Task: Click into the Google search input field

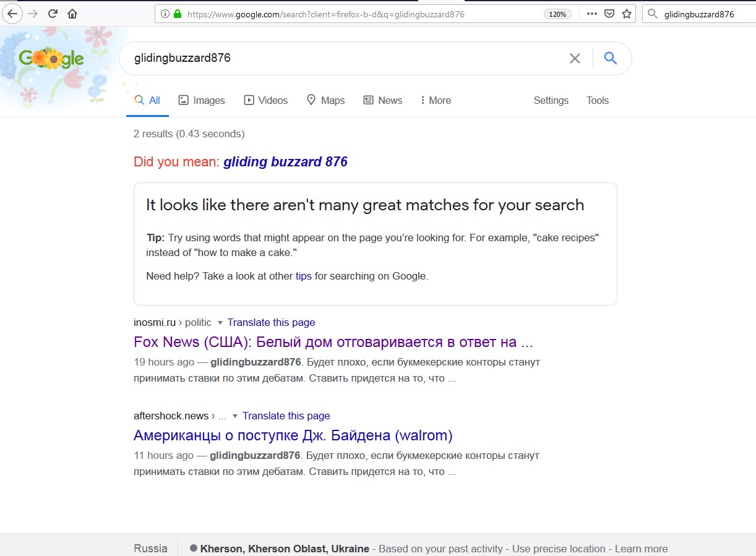Action: 340,59
